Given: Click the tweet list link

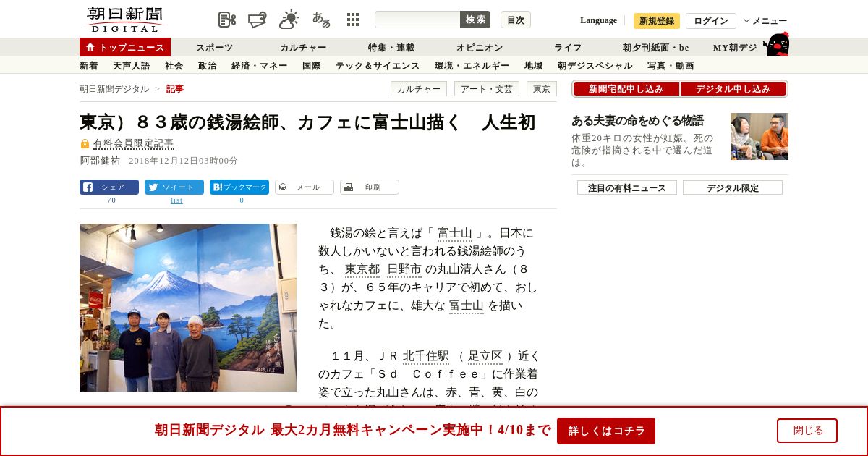Looking at the screenshot, I should pos(176,200).
